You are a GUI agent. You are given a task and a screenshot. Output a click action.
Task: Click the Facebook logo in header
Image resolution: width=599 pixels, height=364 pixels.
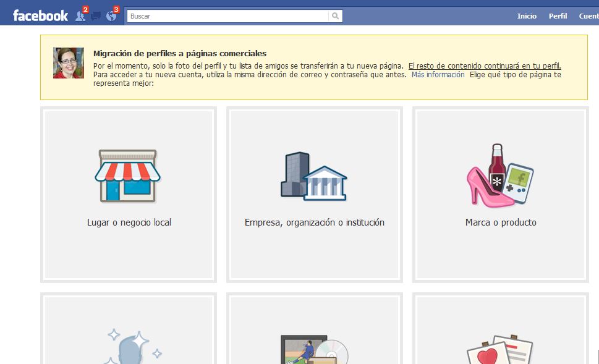(x=40, y=16)
